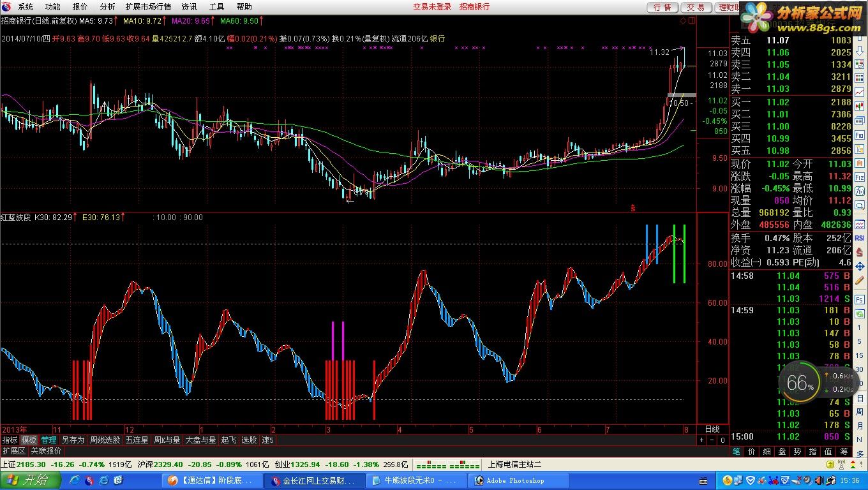
Task: Select the 价 tab in tick panel
Action: click(751, 451)
